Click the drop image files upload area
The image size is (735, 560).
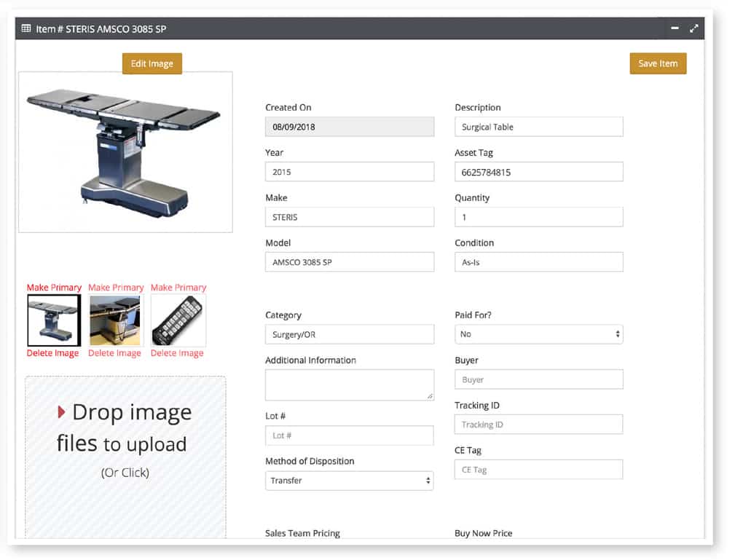(x=125, y=457)
